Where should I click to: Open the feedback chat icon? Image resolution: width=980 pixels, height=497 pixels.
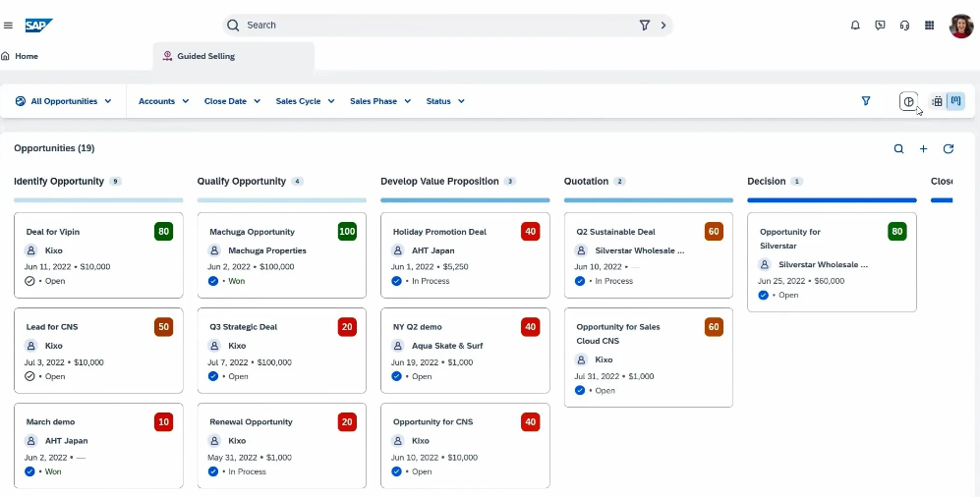(x=880, y=26)
